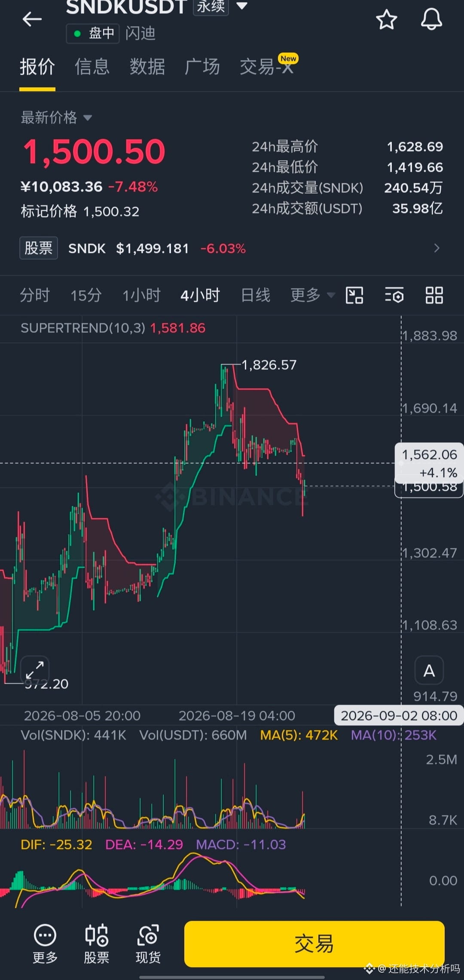Tap the MA(10): 253K volume label
The image size is (464, 980).
click(394, 735)
